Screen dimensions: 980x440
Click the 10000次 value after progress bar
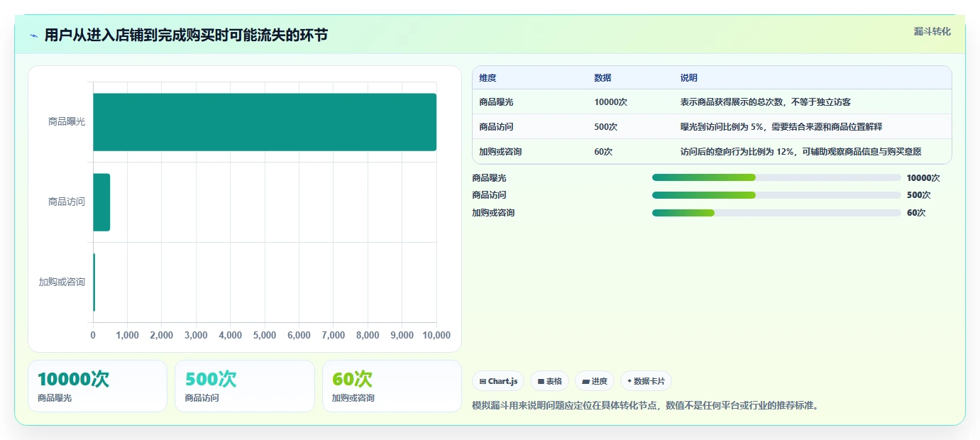click(923, 178)
